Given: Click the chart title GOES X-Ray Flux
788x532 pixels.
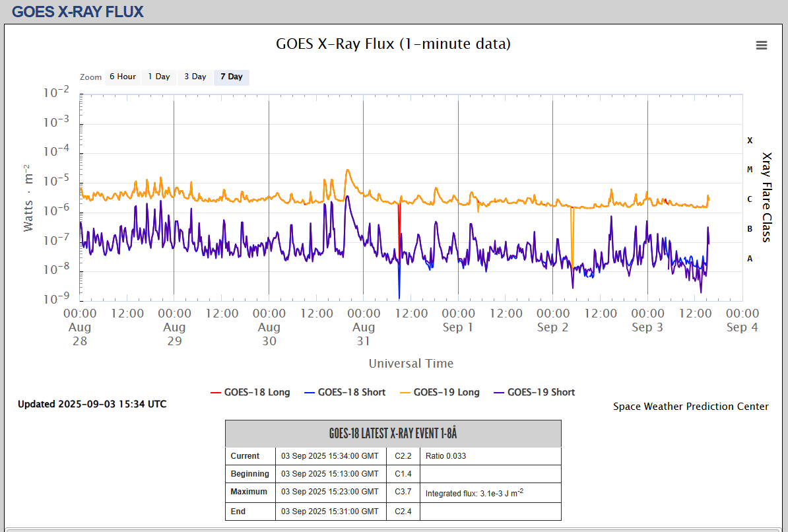Looking at the screenshot, I should [393, 44].
